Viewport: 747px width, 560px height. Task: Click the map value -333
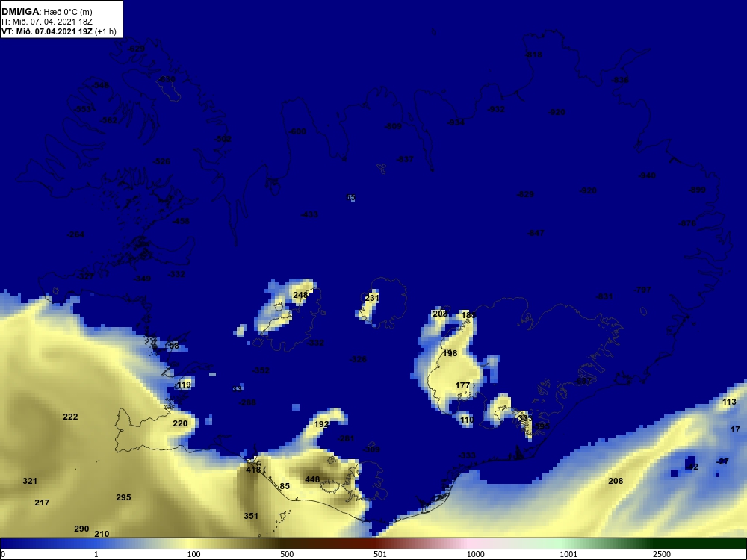pyautogui.click(x=466, y=455)
